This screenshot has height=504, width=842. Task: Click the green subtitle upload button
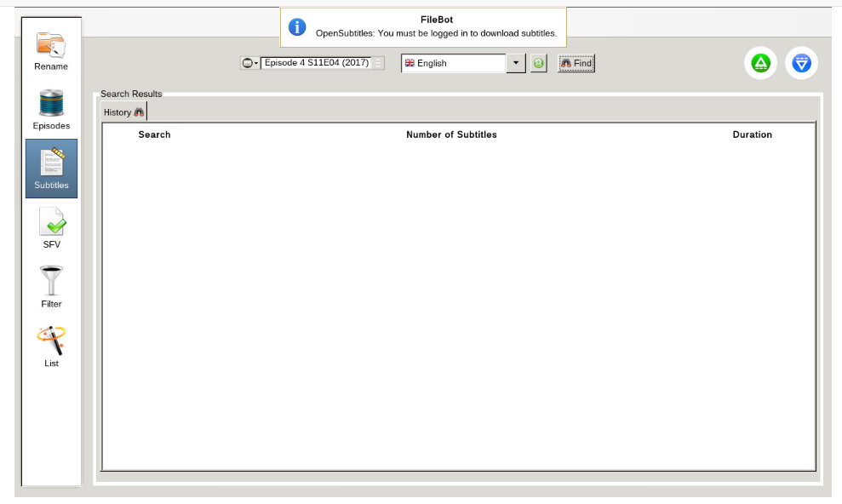click(x=760, y=62)
